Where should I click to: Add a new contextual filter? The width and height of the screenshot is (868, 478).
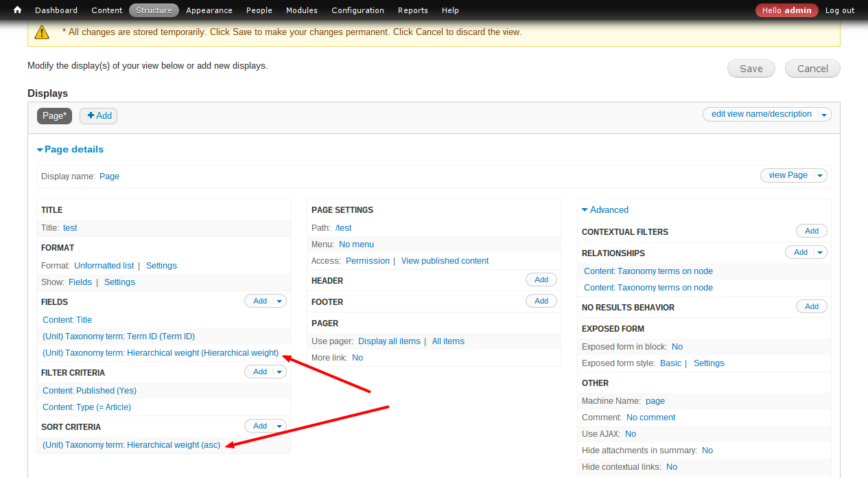(x=811, y=231)
